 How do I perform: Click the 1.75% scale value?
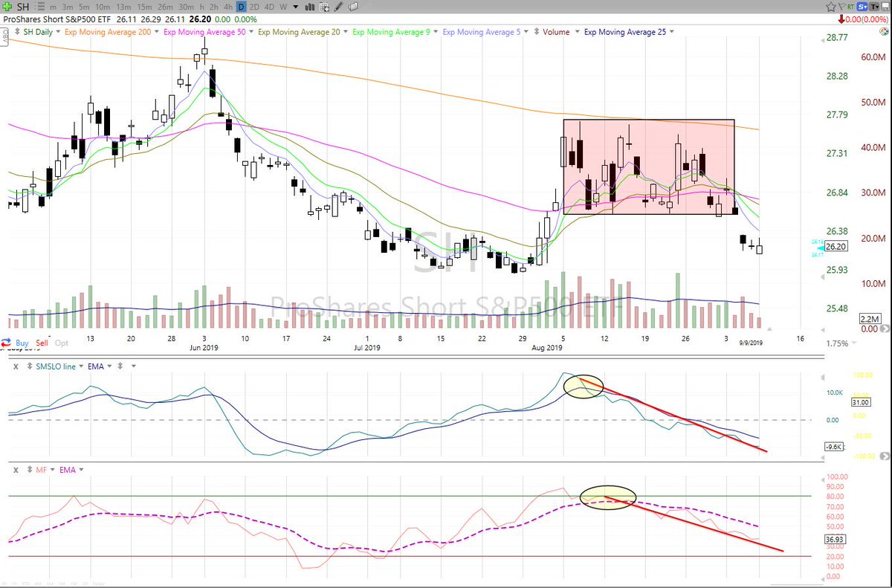[x=837, y=343]
